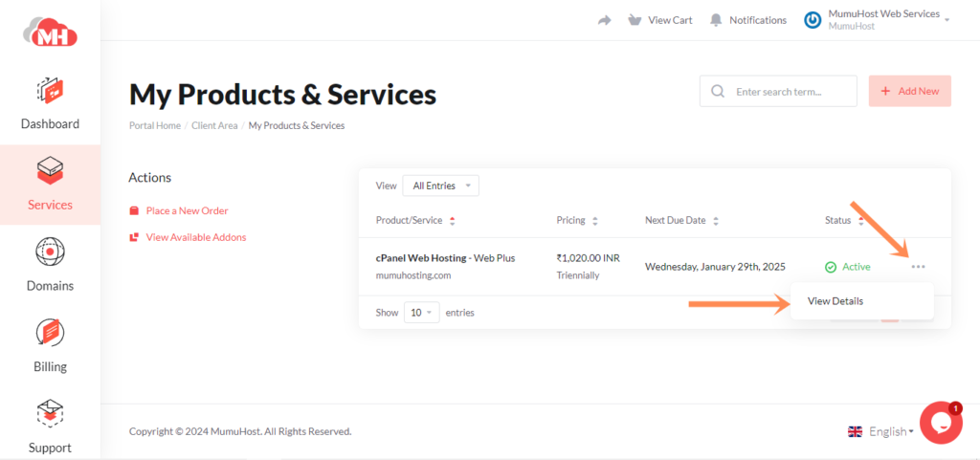
Task: Expand the MumuHost Web Services account menu
Action: click(x=877, y=20)
